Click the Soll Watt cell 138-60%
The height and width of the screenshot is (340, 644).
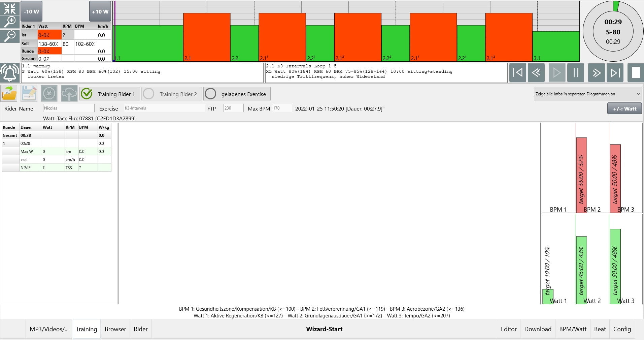[49, 44]
